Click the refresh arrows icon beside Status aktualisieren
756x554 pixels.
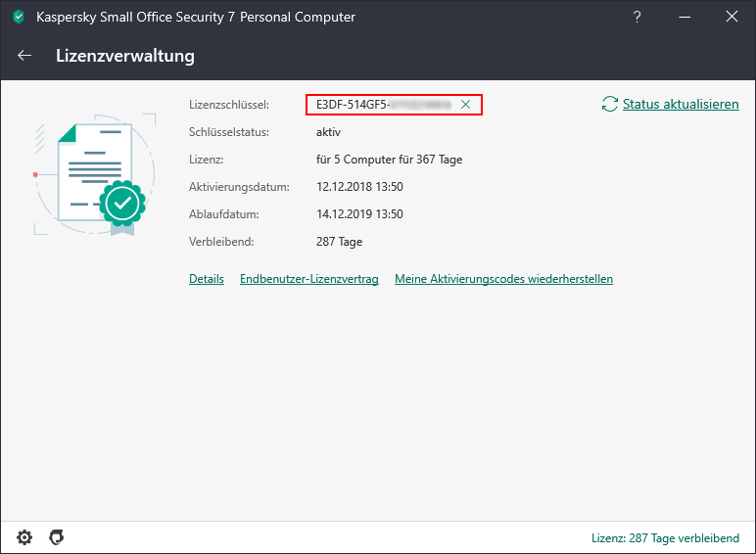(x=610, y=104)
